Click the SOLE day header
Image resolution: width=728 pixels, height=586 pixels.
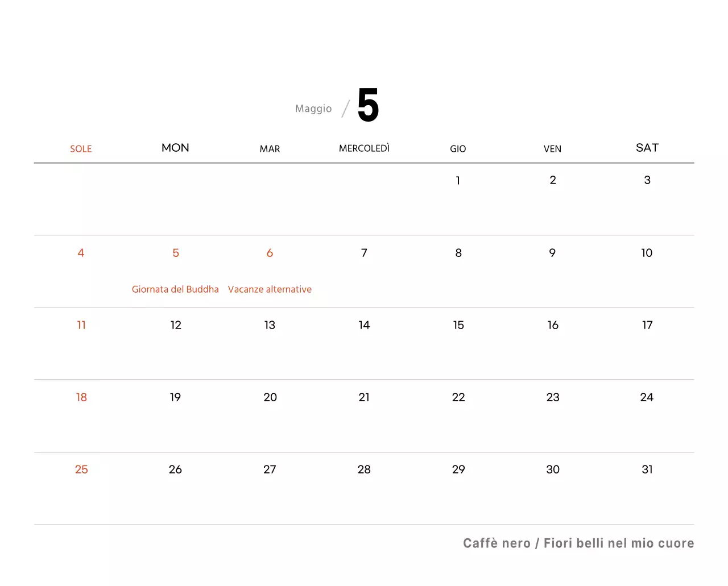click(81, 149)
